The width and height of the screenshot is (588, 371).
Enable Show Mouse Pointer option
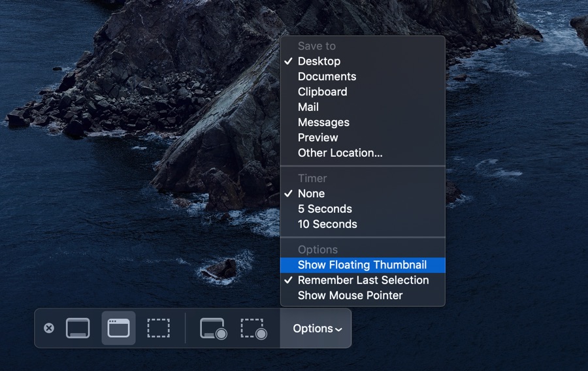pyautogui.click(x=363, y=296)
